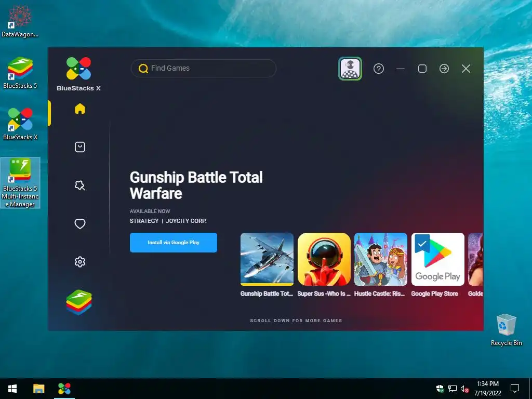Open the Windows Start menu

pos(12,389)
